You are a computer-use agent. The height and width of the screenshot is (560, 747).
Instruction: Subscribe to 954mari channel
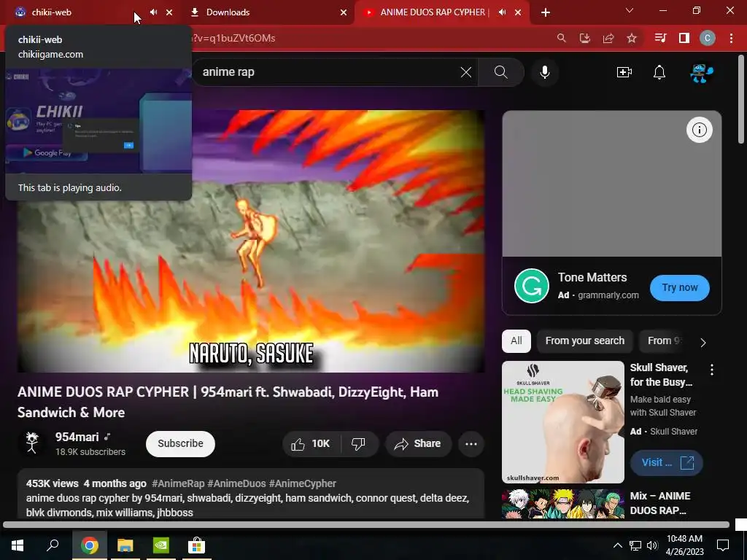pyautogui.click(x=181, y=443)
